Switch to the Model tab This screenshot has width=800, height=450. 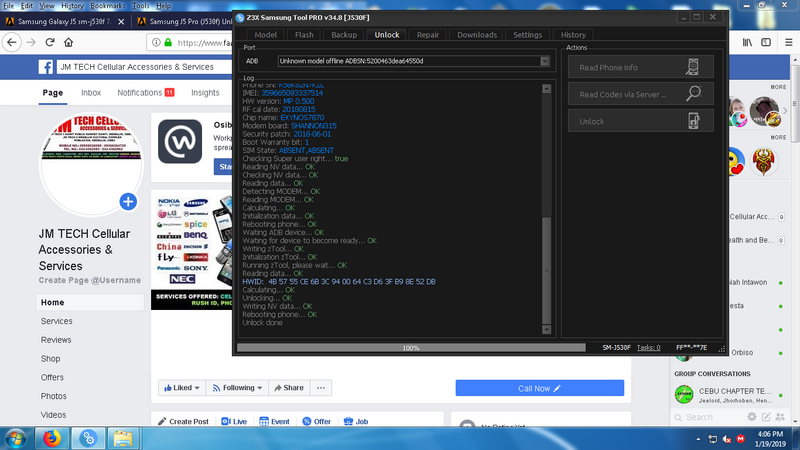coord(265,35)
